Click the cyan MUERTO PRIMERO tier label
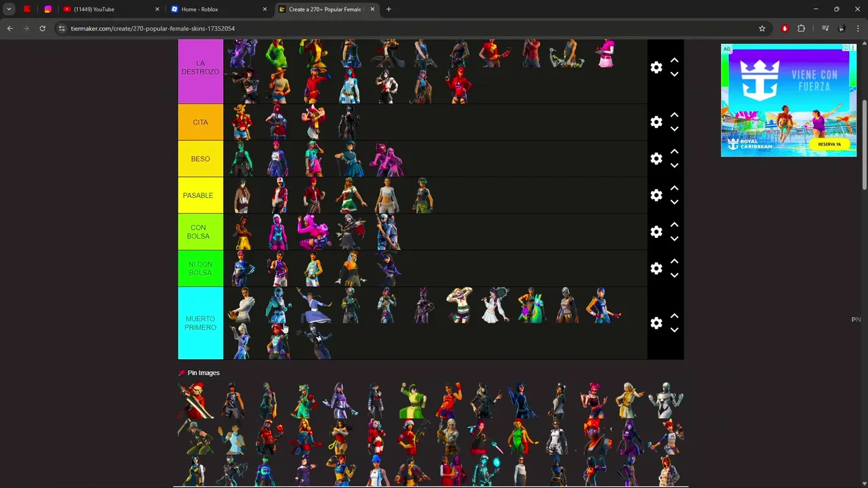 (200, 323)
